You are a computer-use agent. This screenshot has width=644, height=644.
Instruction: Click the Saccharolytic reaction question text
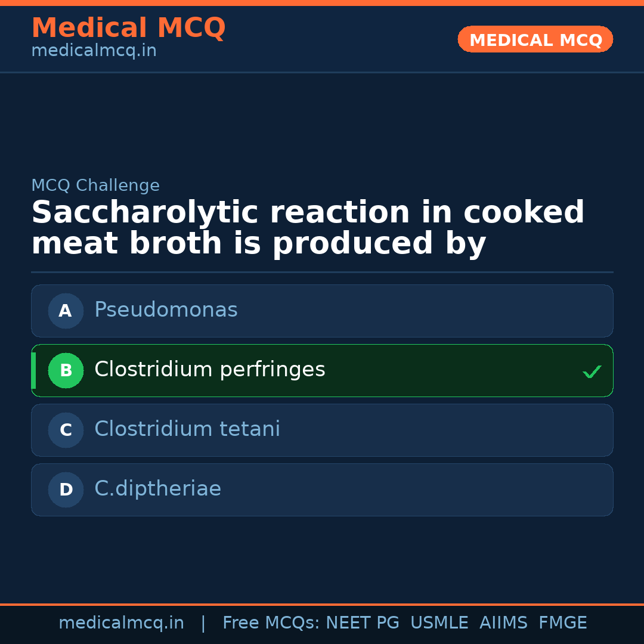(307, 228)
